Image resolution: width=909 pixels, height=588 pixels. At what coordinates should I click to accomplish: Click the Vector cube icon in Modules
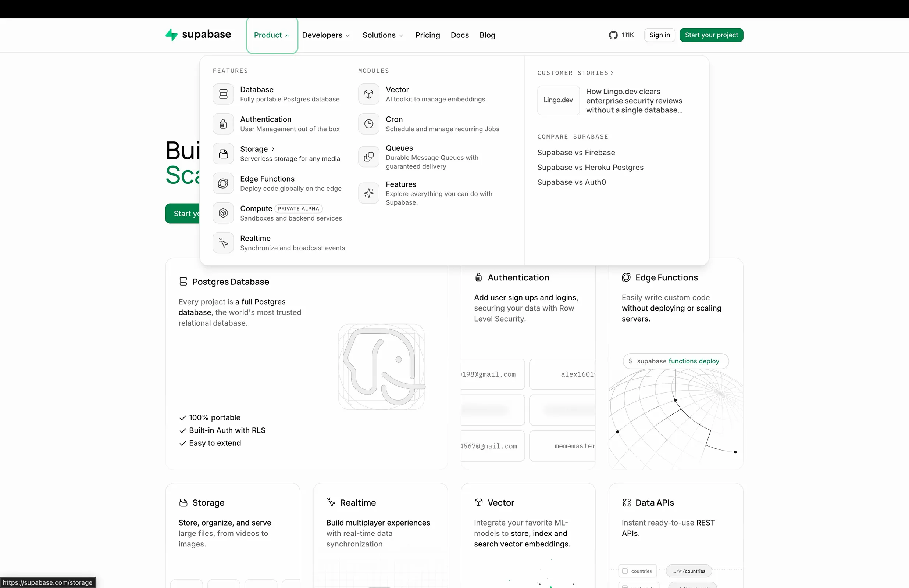tap(368, 94)
